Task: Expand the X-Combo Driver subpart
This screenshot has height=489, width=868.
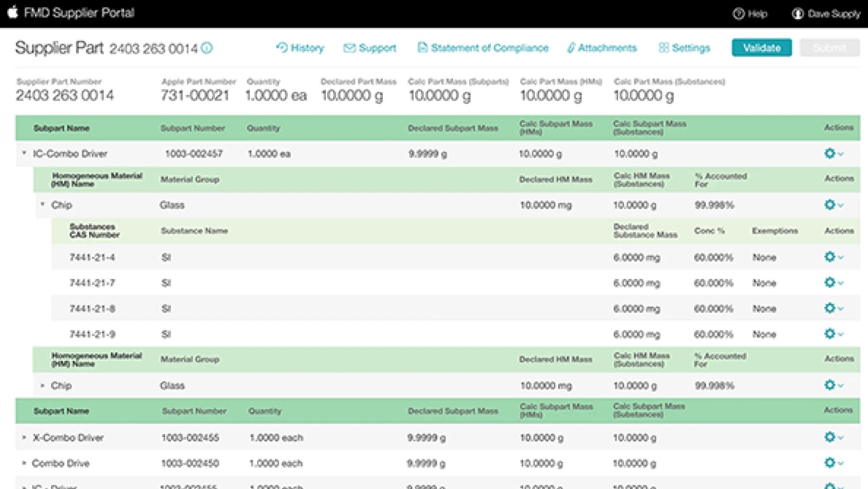Action: [x=24, y=437]
